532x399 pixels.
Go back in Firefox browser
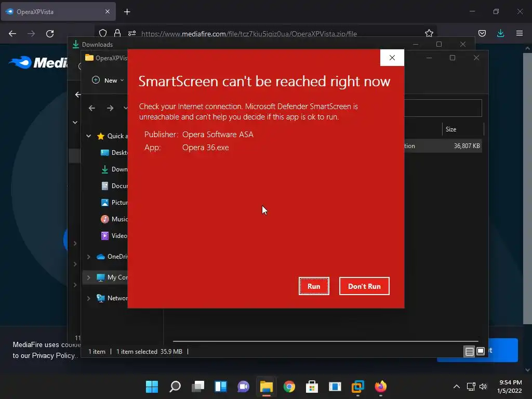tap(12, 34)
